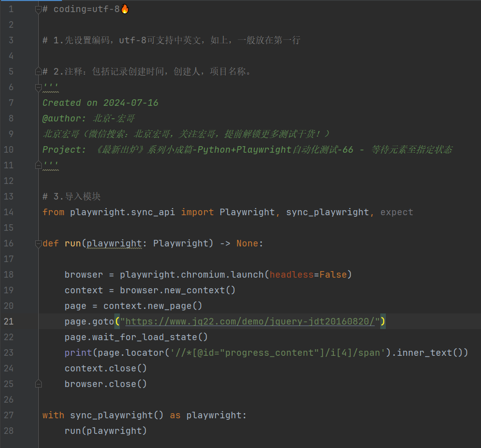The height and width of the screenshot is (448, 481).
Task: Click 'run(playwright)' call on last line
Action: 106,431
